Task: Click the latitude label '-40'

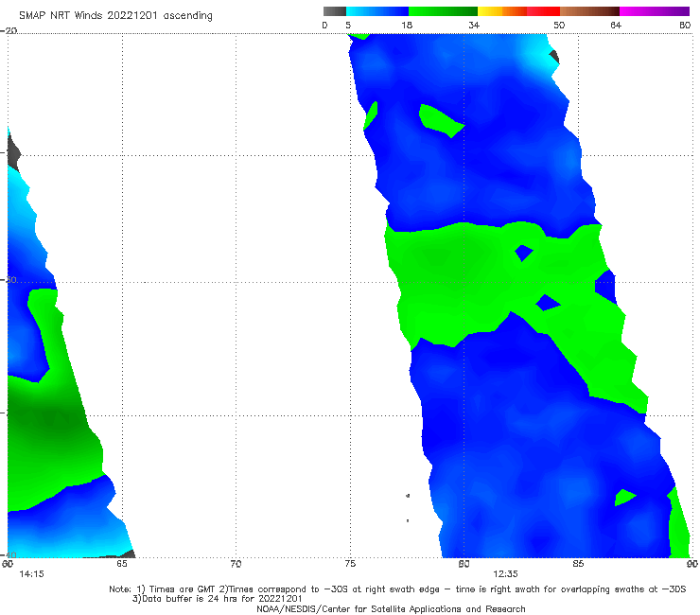Action: (x=9, y=554)
